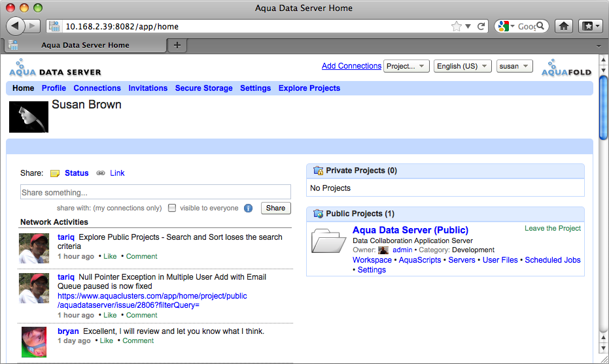Click the Add Connections link
Screen dimensions: 609x364
point(351,66)
